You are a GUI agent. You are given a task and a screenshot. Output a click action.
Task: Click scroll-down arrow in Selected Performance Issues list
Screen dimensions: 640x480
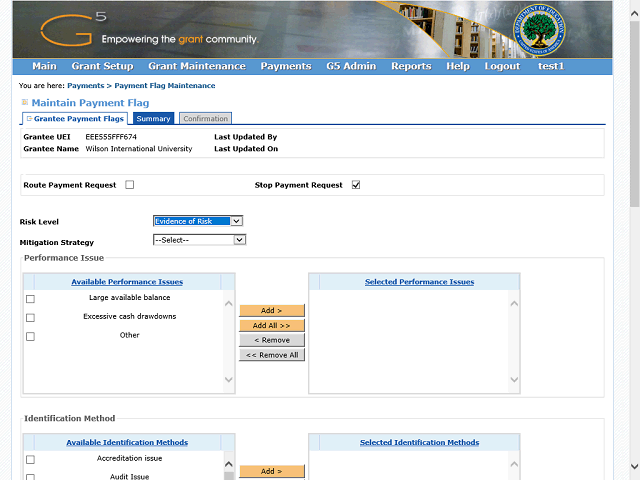[514, 380]
